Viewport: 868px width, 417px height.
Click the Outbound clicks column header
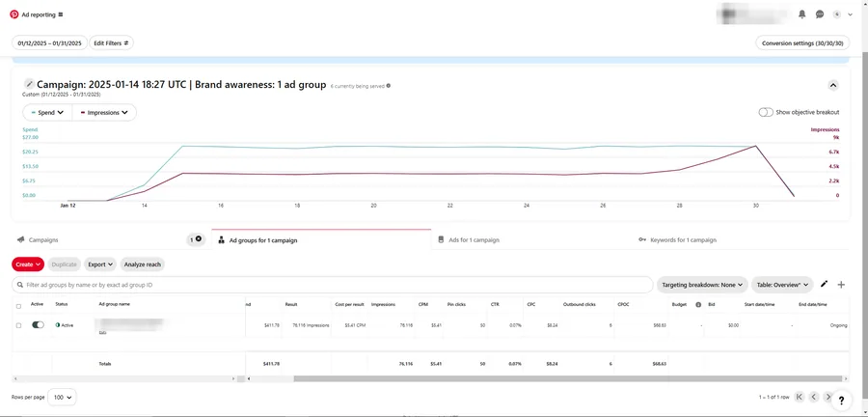click(x=579, y=304)
